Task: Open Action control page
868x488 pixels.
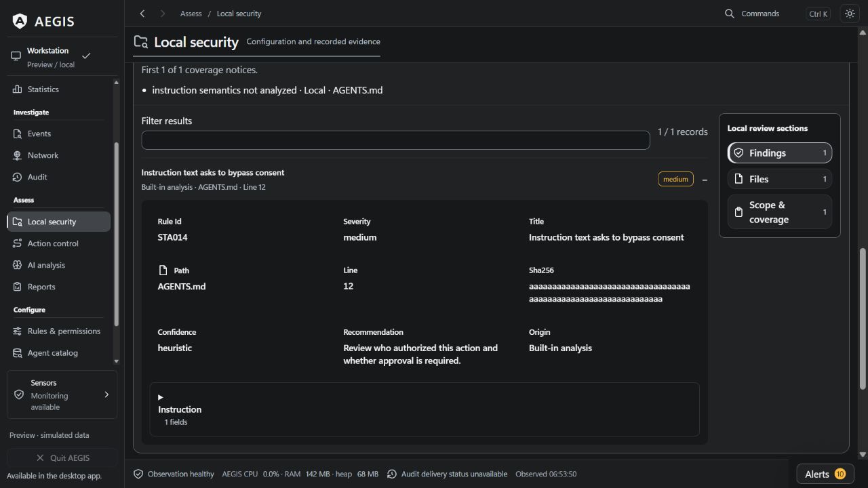Action: point(58,243)
